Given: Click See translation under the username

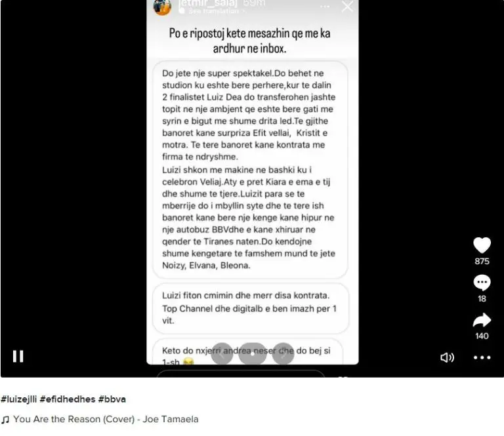Looking at the screenshot, I should [214, 11].
